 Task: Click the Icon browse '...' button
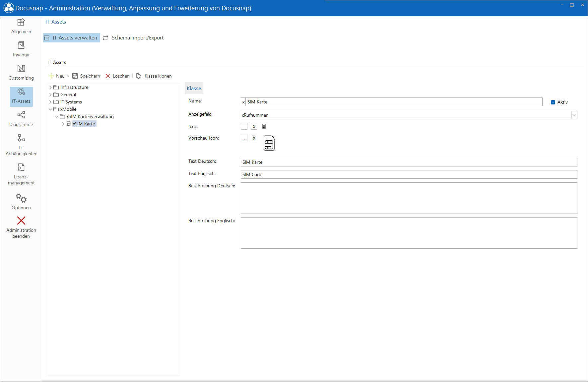pyautogui.click(x=244, y=126)
